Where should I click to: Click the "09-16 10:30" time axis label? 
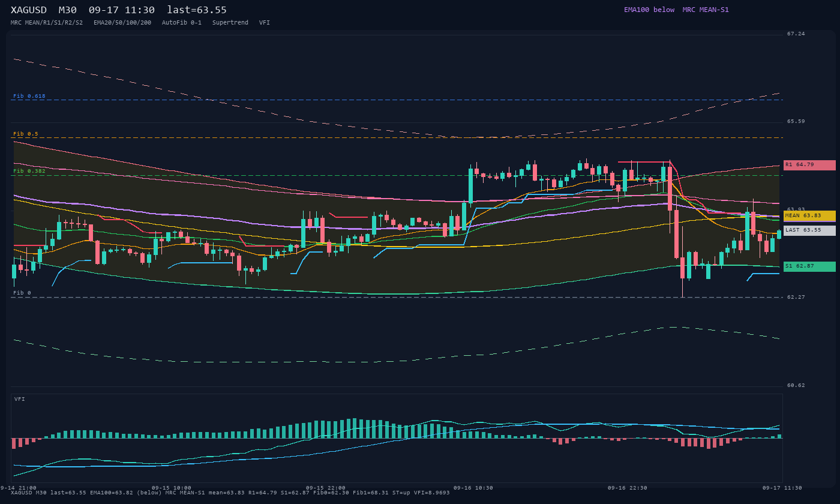click(473, 488)
